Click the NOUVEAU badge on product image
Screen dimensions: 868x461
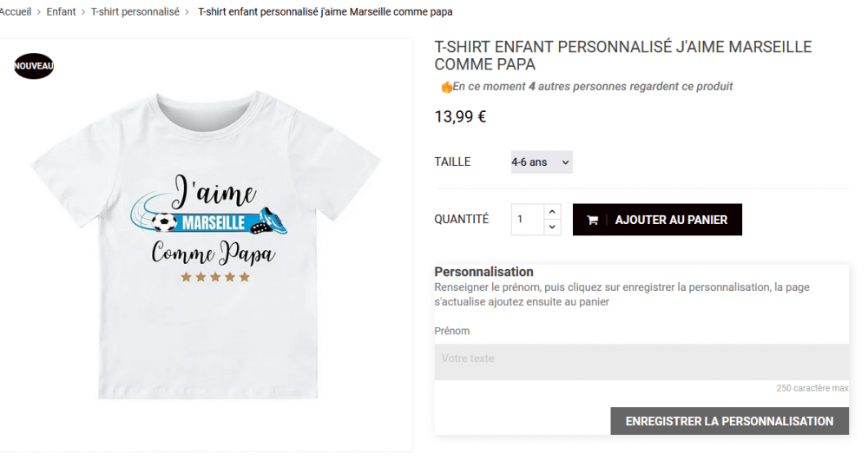point(34,66)
